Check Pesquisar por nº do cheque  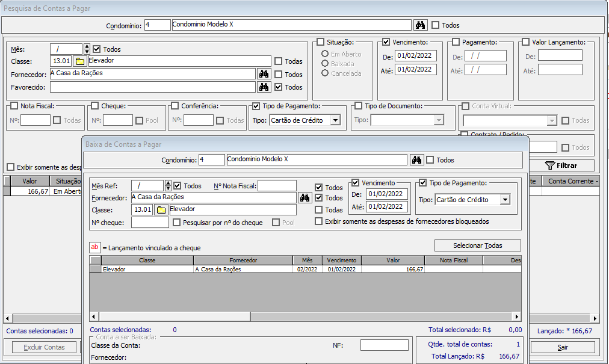(x=177, y=223)
